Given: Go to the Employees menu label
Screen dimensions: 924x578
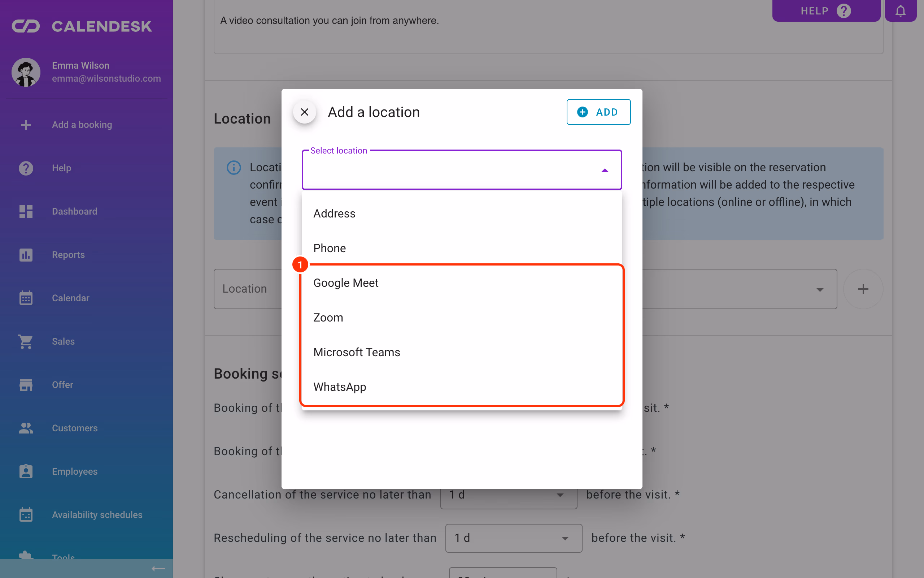Looking at the screenshot, I should tap(75, 471).
